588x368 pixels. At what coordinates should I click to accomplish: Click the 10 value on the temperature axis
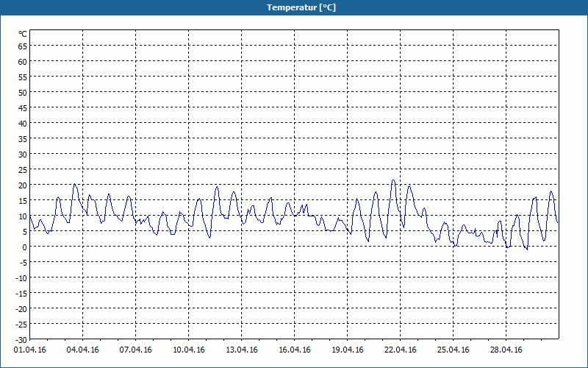pyautogui.click(x=23, y=216)
